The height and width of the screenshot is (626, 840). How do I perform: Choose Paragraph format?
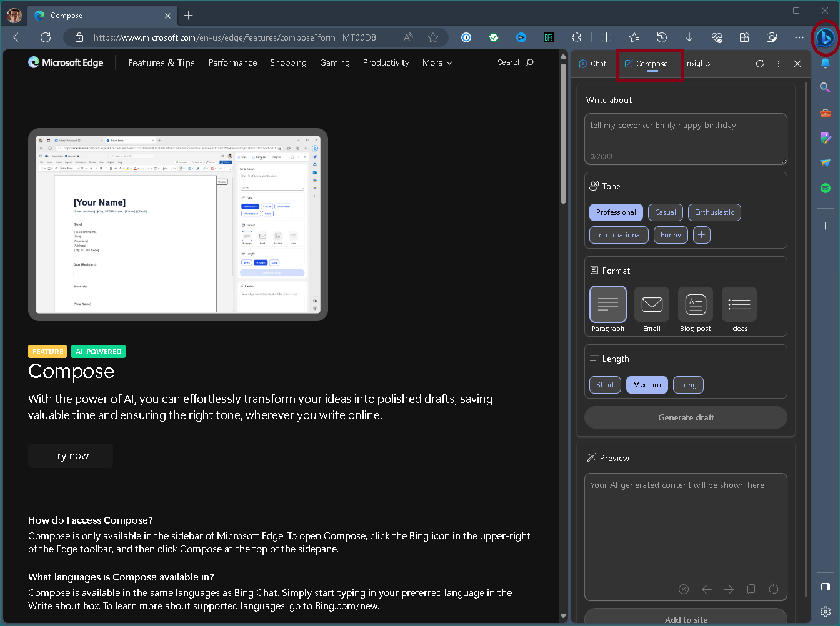(608, 310)
